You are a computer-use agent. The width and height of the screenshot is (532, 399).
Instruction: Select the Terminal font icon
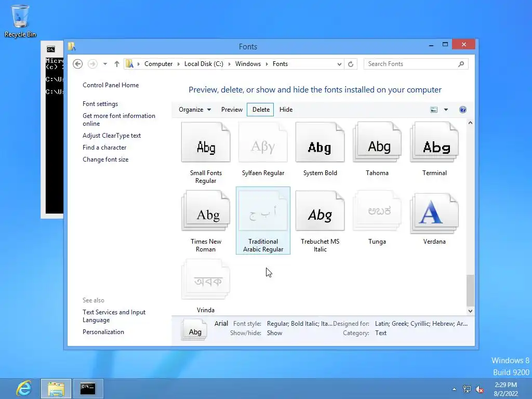pyautogui.click(x=434, y=142)
